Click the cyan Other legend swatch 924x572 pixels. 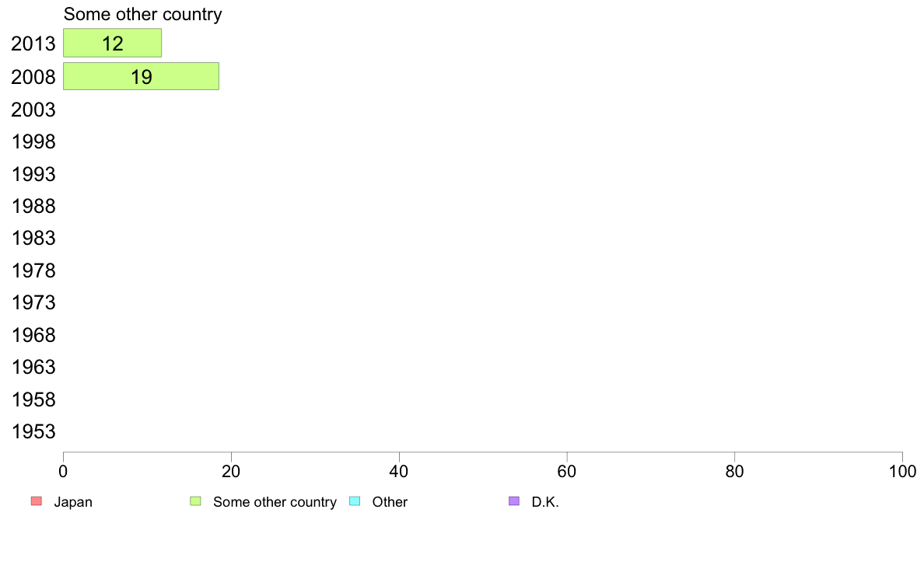pos(355,501)
